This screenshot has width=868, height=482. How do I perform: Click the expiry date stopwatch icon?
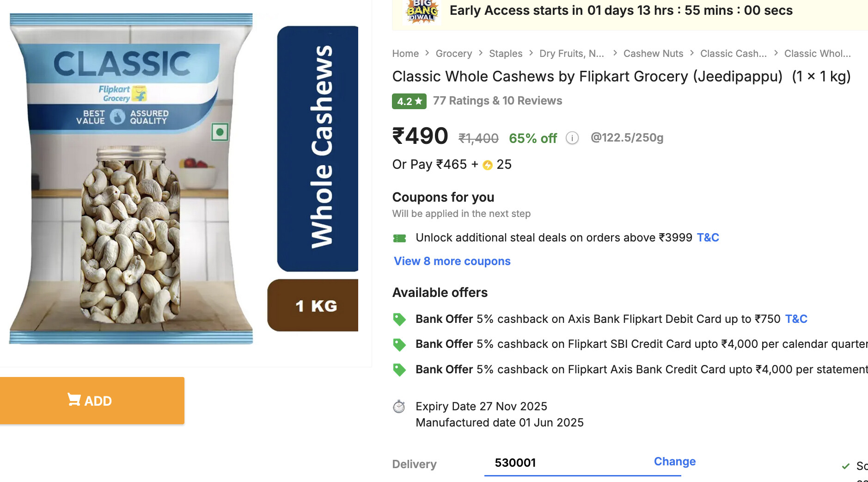pos(399,407)
